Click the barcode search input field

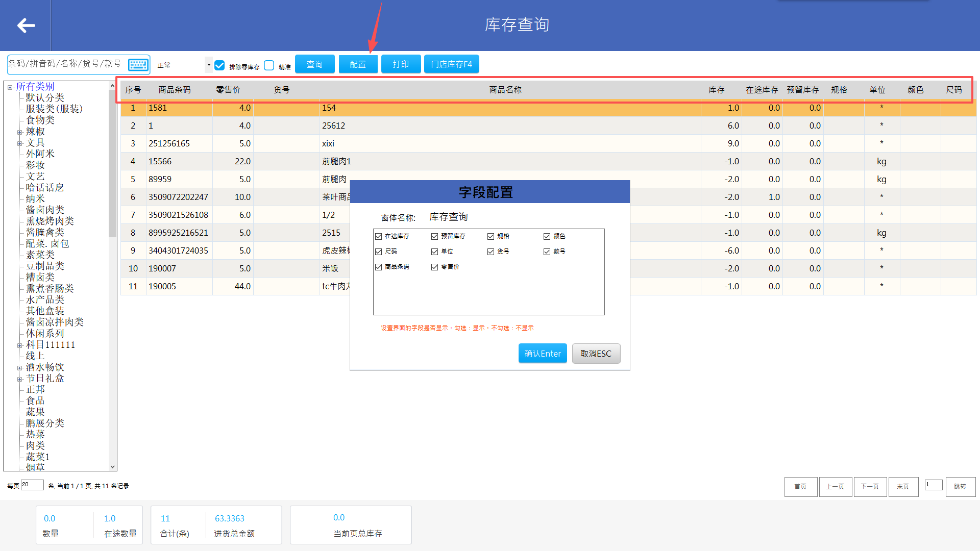click(x=66, y=64)
